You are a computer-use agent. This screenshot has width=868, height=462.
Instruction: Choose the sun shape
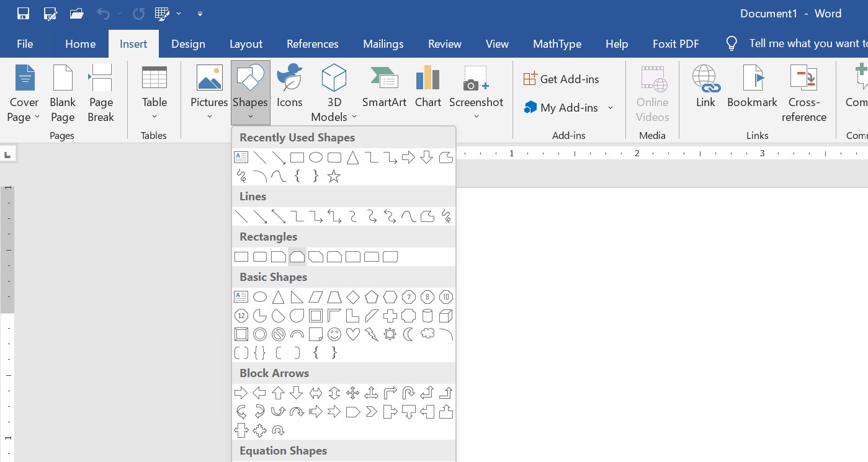tap(390, 335)
